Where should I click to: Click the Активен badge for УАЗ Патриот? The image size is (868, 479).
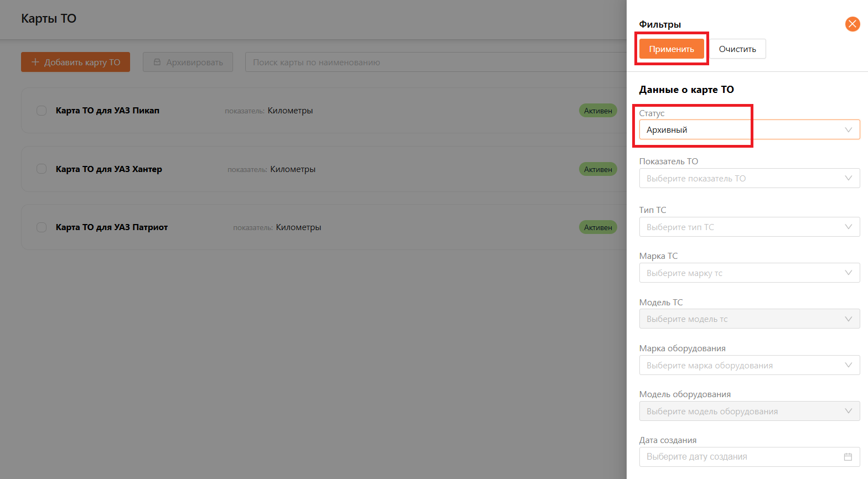pyautogui.click(x=598, y=227)
